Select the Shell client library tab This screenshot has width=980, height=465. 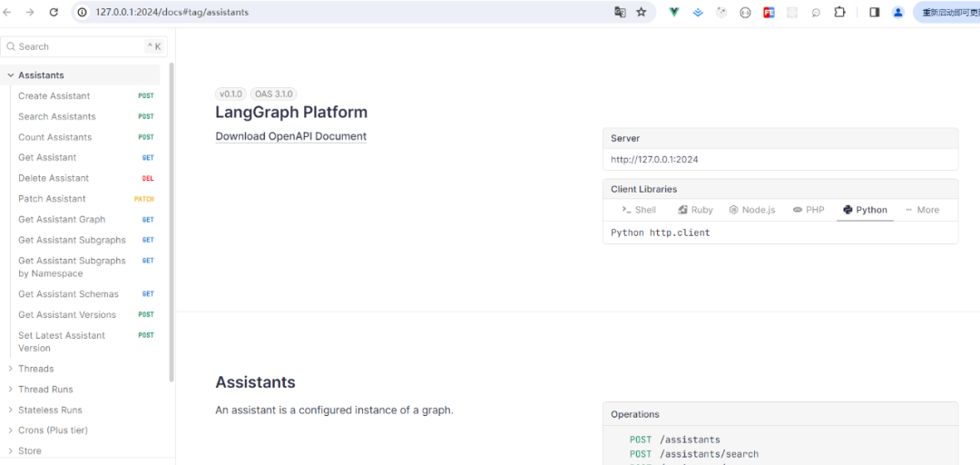pos(639,210)
